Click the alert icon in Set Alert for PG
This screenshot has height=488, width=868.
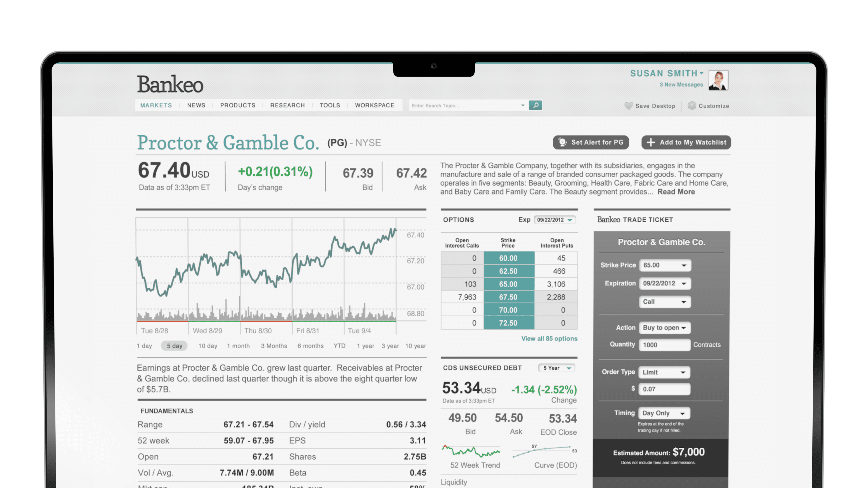point(562,142)
